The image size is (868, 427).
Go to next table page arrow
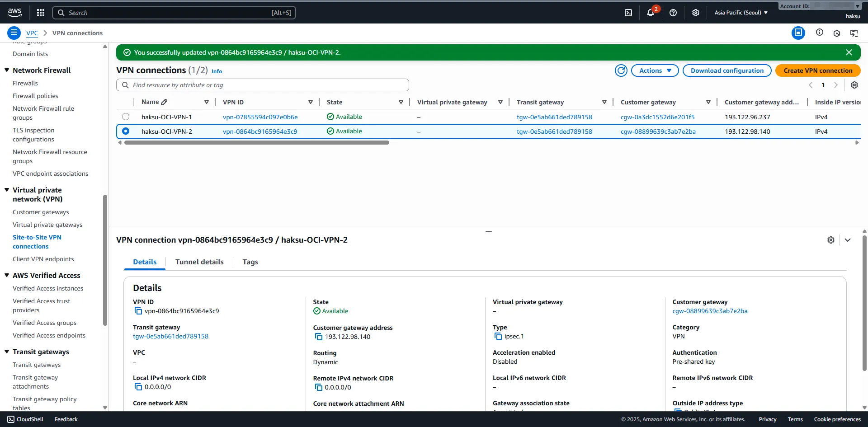click(x=836, y=85)
